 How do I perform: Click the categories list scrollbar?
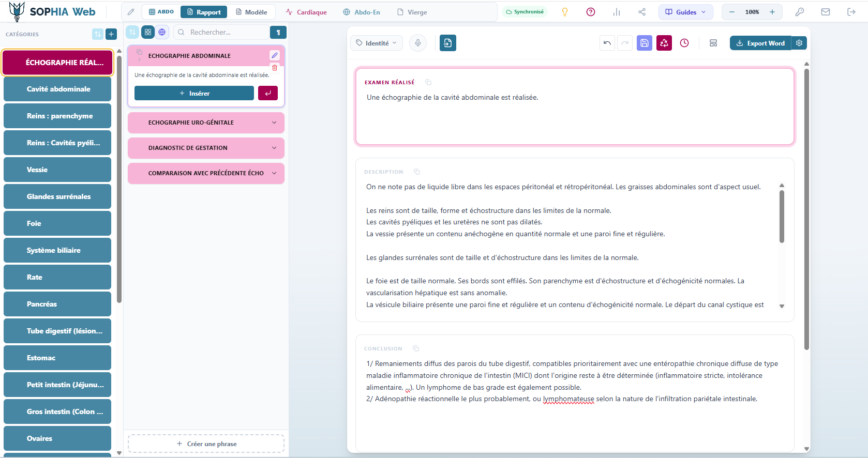click(119, 178)
